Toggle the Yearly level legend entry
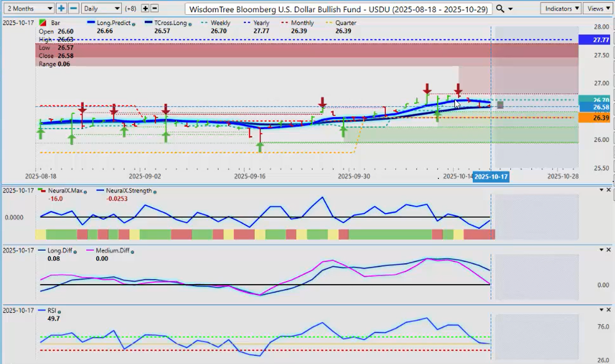 (261, 23)
